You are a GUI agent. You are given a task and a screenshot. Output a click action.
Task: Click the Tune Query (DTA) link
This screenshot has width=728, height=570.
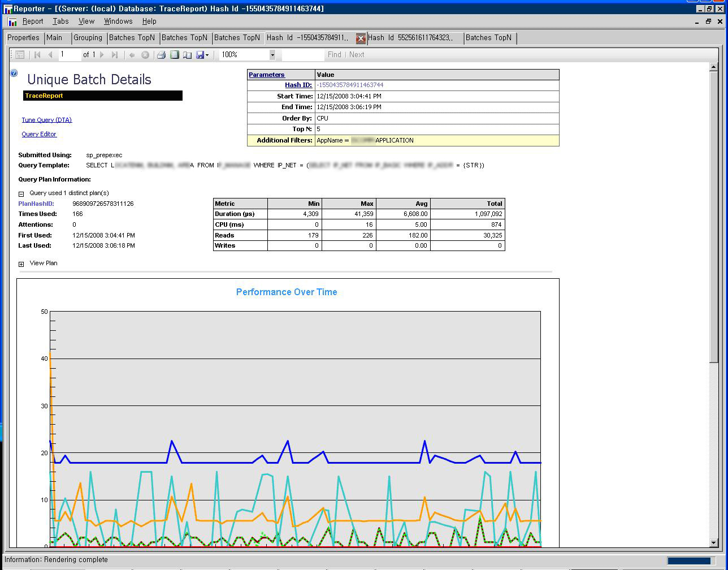coord(47,120)
